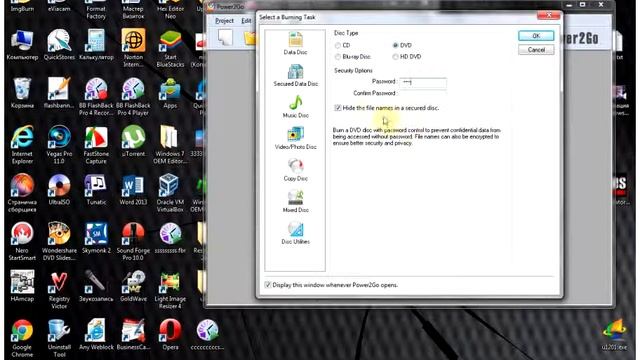Choose the Secured Data Disc task
This screenshot has height=360, width=640.
[295, 76]
